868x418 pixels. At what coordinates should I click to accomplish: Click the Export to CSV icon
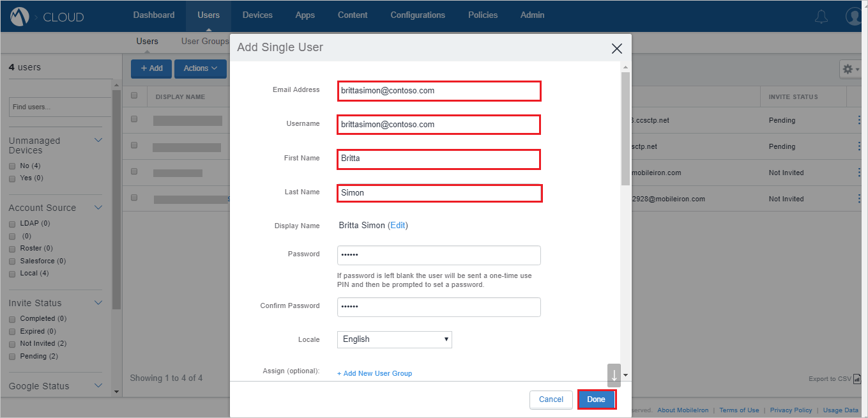tap(857, 378)
